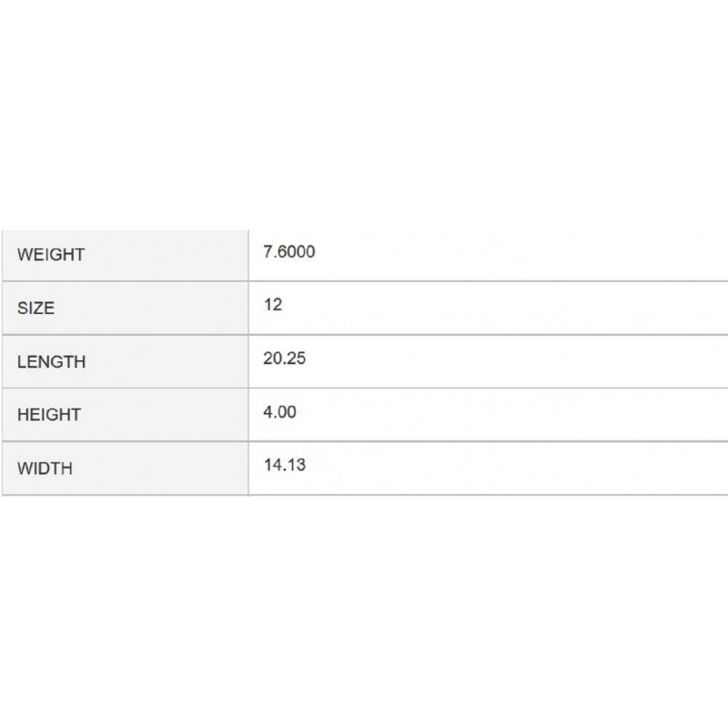Select the 4.00 height value
Image resolution: width=728 pixels, height=728 pixels.
pyautogui.click(x=279, y=412)
